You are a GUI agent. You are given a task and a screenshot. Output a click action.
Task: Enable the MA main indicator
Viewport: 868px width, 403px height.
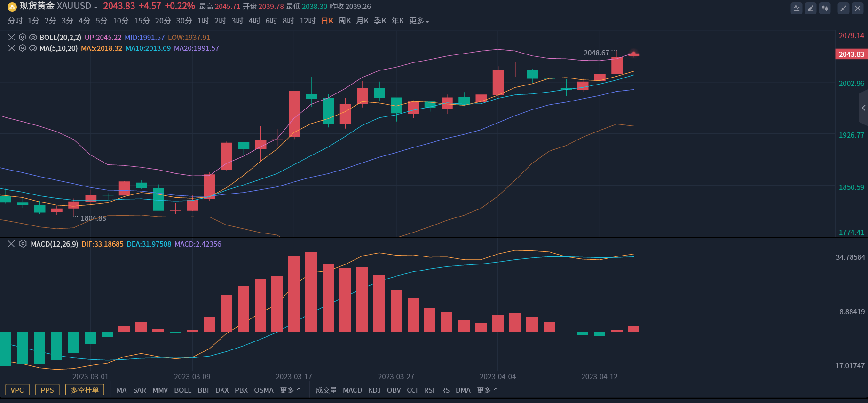coord(121,390)
